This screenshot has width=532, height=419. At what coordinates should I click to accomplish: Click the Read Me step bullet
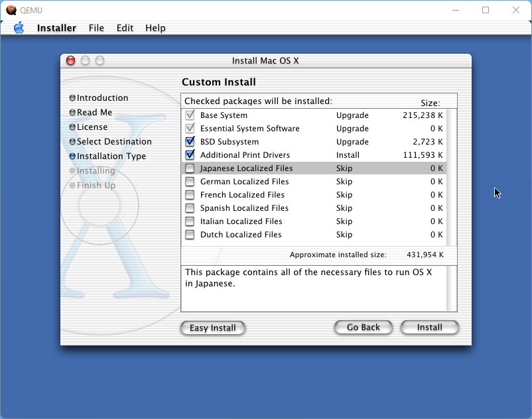tap(72, 113)
